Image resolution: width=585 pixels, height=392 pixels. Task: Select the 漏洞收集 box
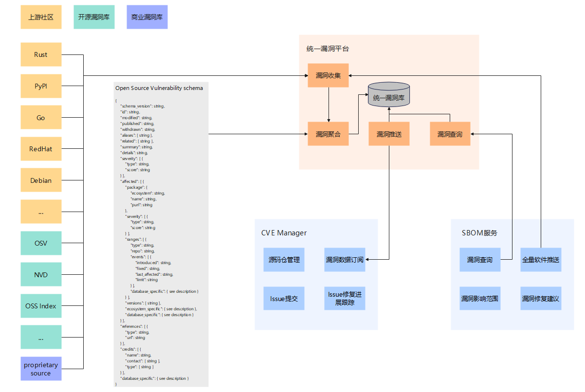pyautogui.click(x=328, y=75)
